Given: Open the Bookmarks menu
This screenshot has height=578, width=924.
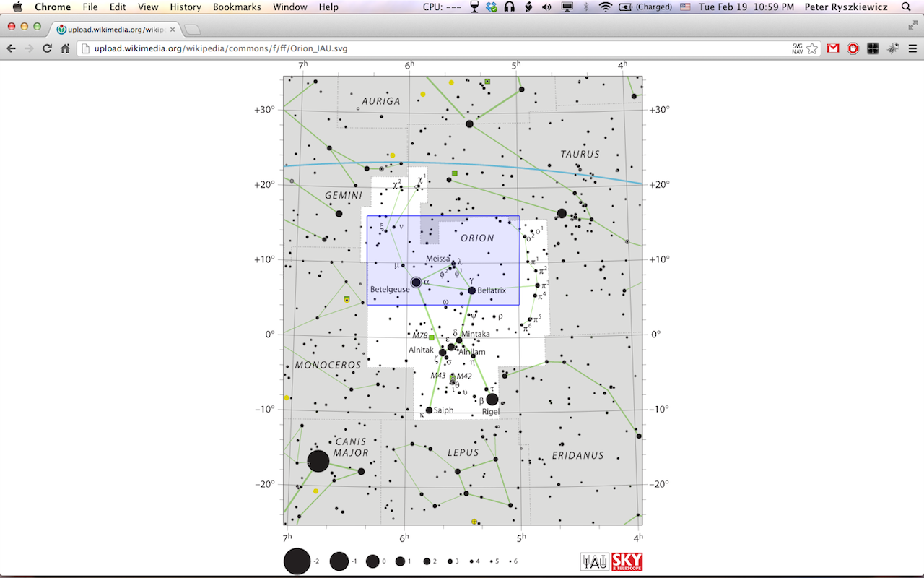Looking at the screenshot, I should pos(237,7).
